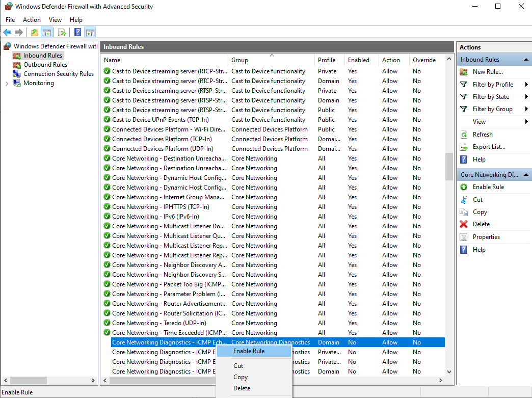Viewport: 532px width, 398px height.
Task: Click the Filter by State funnel icon
Action: (x=464, y=97)
